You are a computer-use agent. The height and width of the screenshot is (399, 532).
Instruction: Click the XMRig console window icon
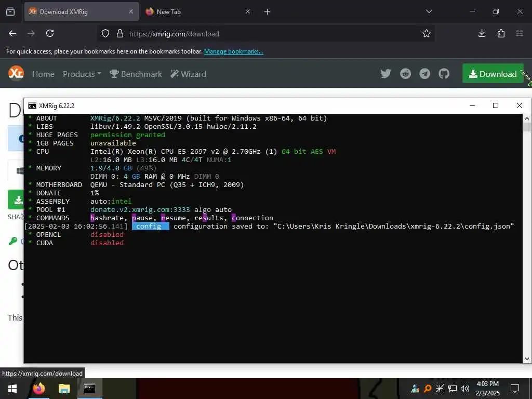coord(32,106)
